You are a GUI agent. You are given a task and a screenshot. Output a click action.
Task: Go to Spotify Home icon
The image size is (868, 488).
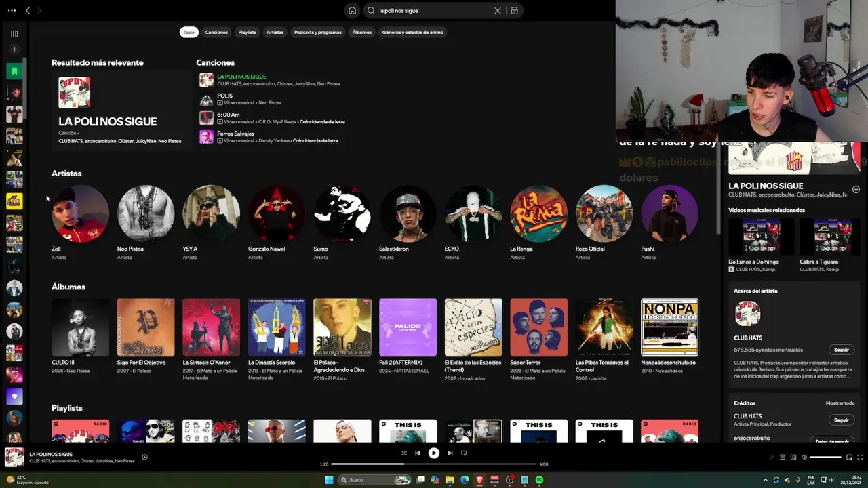point(352,10)
